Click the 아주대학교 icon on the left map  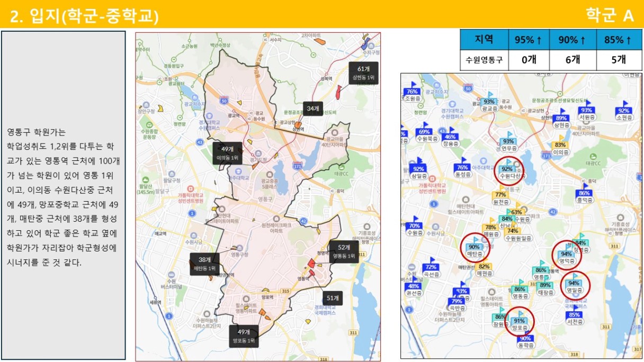[238, 171]
